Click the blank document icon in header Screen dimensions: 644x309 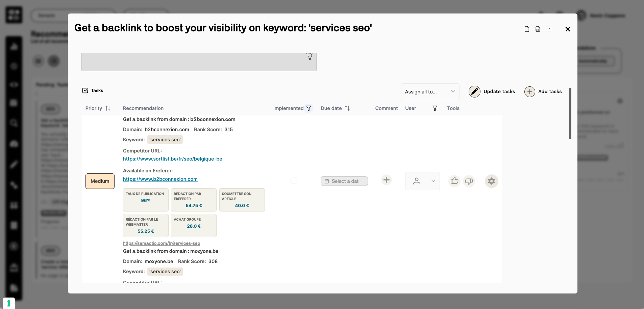pos(527,29)
